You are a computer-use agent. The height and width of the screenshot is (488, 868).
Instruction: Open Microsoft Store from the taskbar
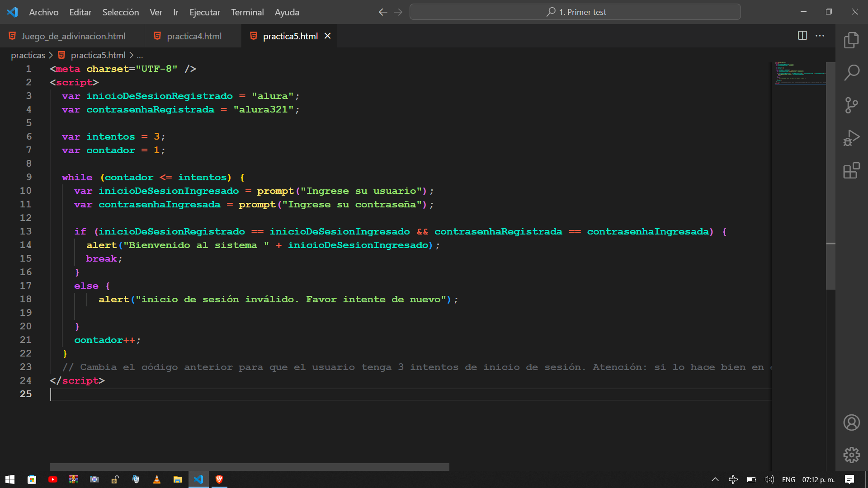click(x=32, y=479)
